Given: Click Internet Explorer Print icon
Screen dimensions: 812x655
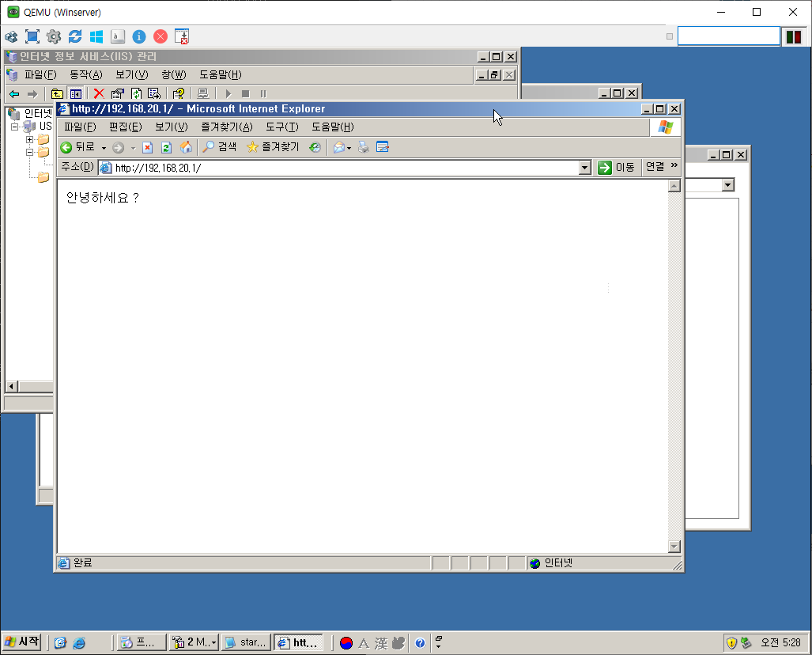Looking at the screenshot, I should 364,148.
